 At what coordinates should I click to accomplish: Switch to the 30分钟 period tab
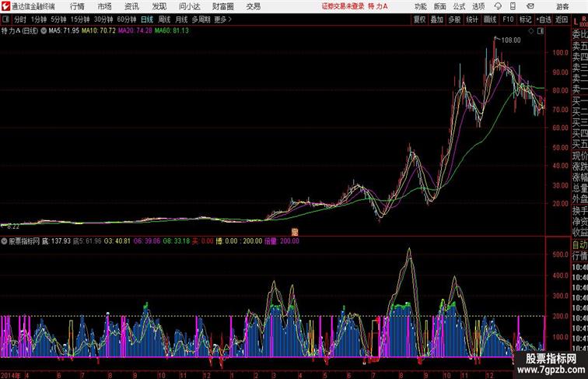tap(103, 19)
